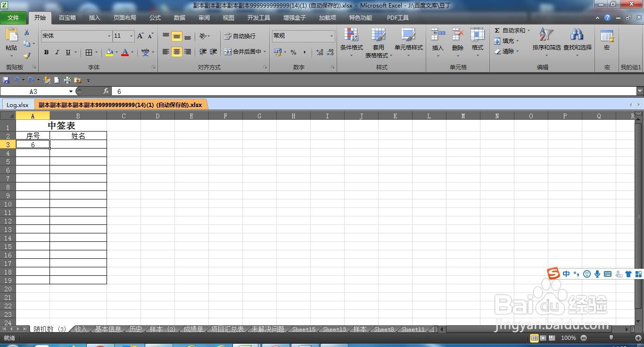Select the 成绩单 sheet tab
644x347 pixels.
(193, 329)
